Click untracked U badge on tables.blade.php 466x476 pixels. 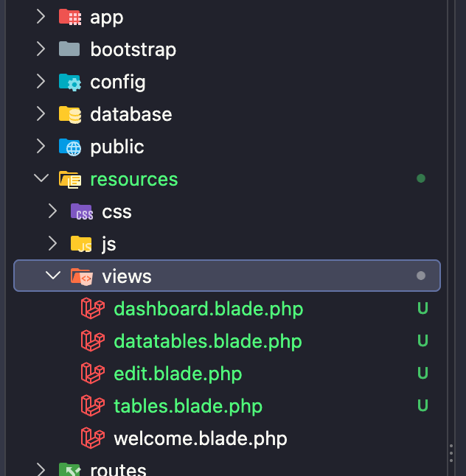click(x=422, y=406)
